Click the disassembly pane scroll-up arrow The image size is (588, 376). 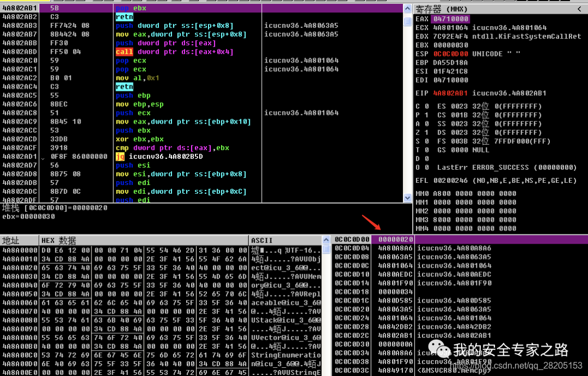coord(408,8)
